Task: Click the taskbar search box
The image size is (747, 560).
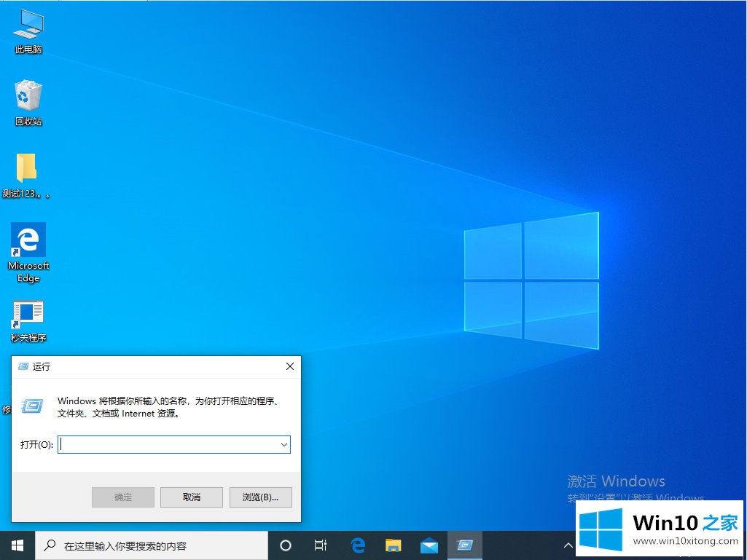Action: [152, 545]
